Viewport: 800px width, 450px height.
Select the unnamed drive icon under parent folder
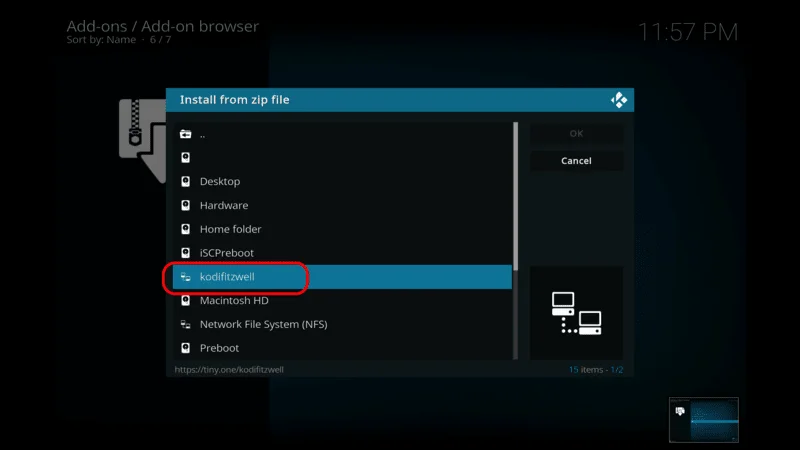pos(186,158)
